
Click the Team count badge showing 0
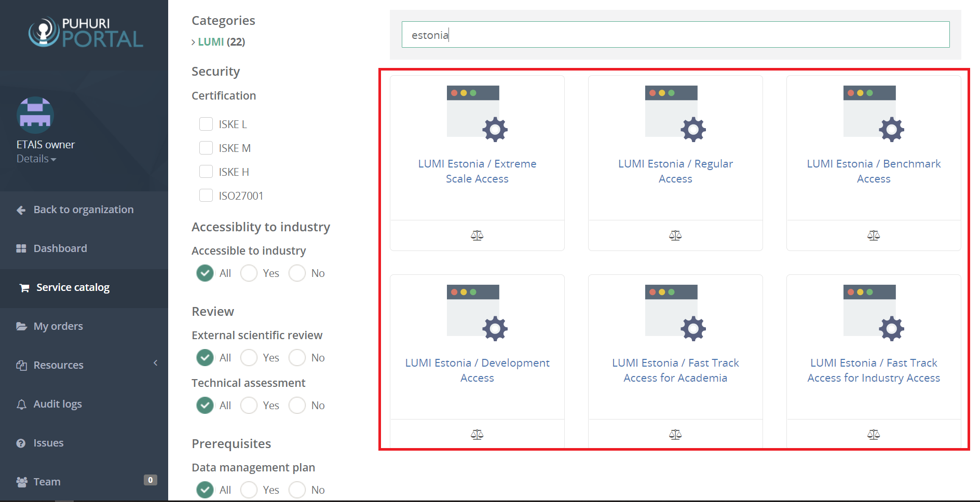[x=150, y=480]
